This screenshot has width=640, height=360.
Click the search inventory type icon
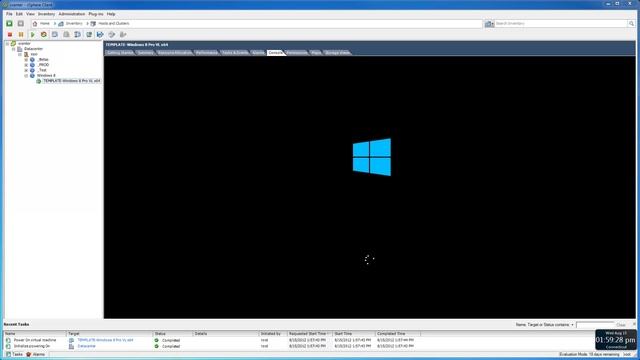488,24
